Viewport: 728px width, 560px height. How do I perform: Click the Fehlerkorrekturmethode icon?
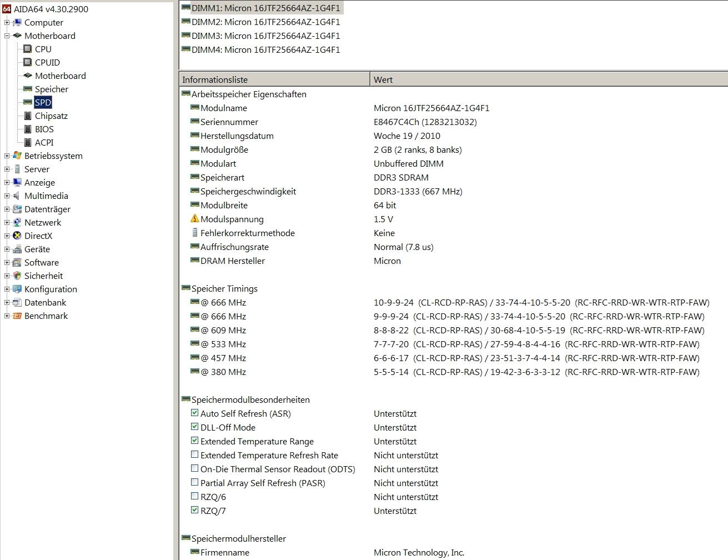[194, 232]
